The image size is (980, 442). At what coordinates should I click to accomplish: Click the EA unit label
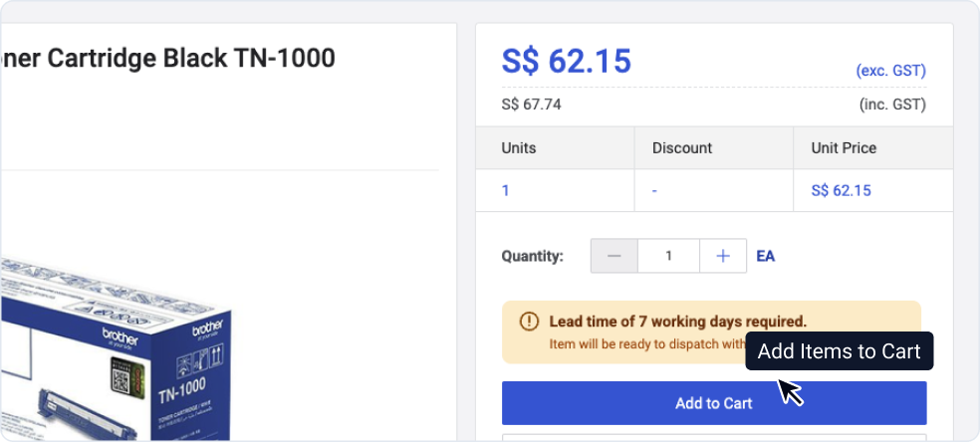[766, 256]
